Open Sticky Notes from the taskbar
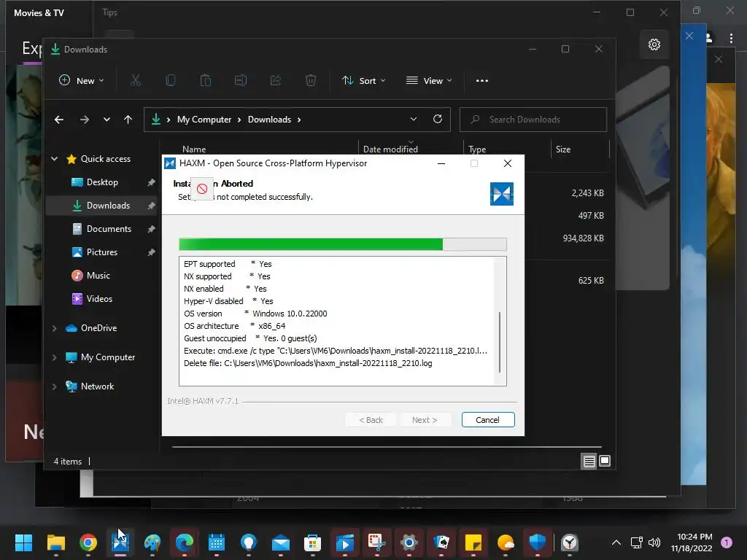 (473, 542)
